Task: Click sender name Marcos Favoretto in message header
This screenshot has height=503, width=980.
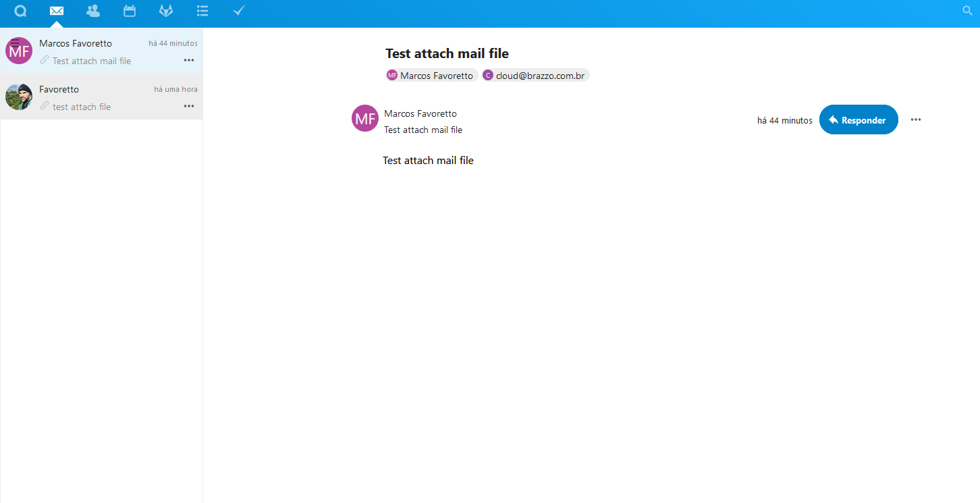Action: point(420,113)
